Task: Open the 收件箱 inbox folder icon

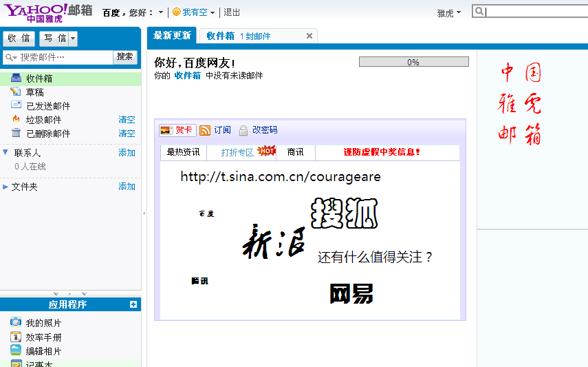Action: click(16, 78)
